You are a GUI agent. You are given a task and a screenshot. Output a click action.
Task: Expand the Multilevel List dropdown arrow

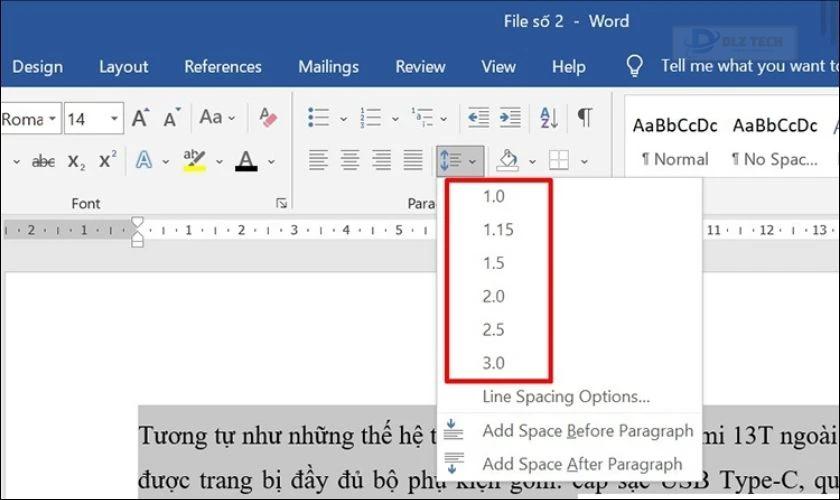click(x=444, y=119)
